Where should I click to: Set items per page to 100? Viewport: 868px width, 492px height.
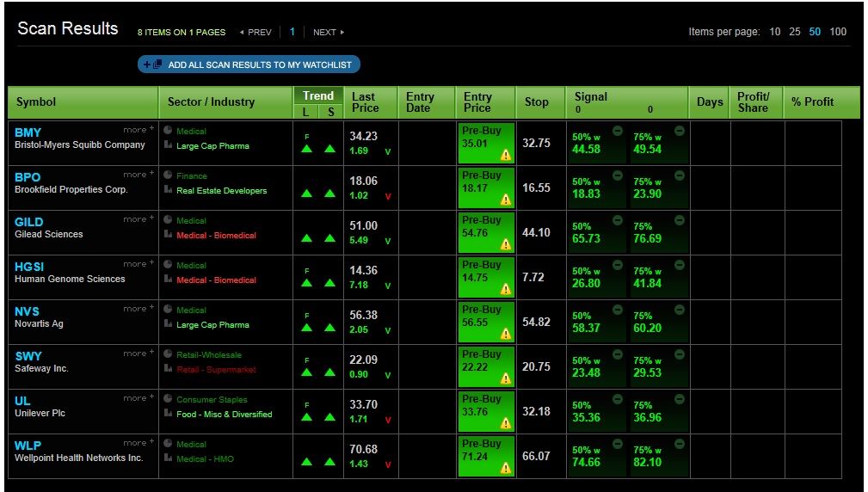(838, 32)
